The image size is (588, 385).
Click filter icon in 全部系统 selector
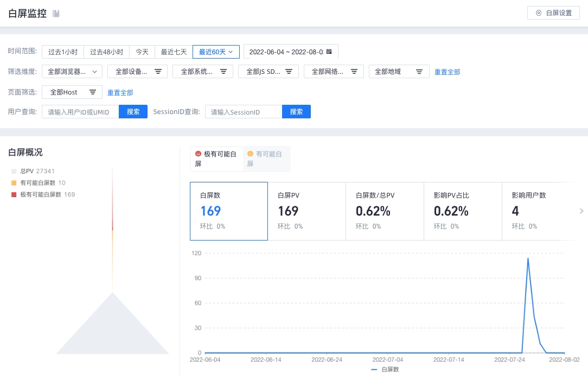point(223,71)
